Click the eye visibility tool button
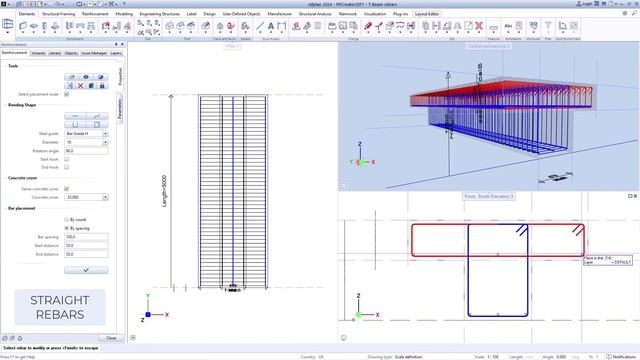 pyautogui.click(x=86, y=77)
